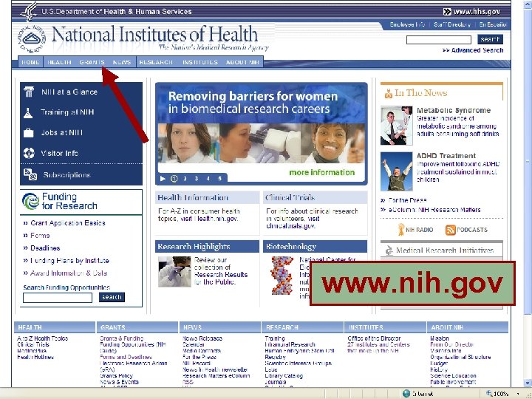Open the MedlinePlus footer link

click(x=32, y=350)
